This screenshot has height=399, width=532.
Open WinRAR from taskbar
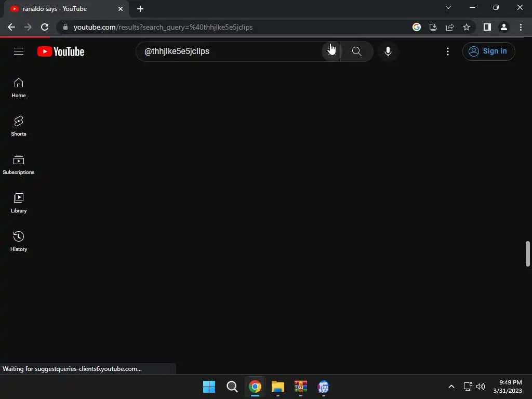(301, 387)
